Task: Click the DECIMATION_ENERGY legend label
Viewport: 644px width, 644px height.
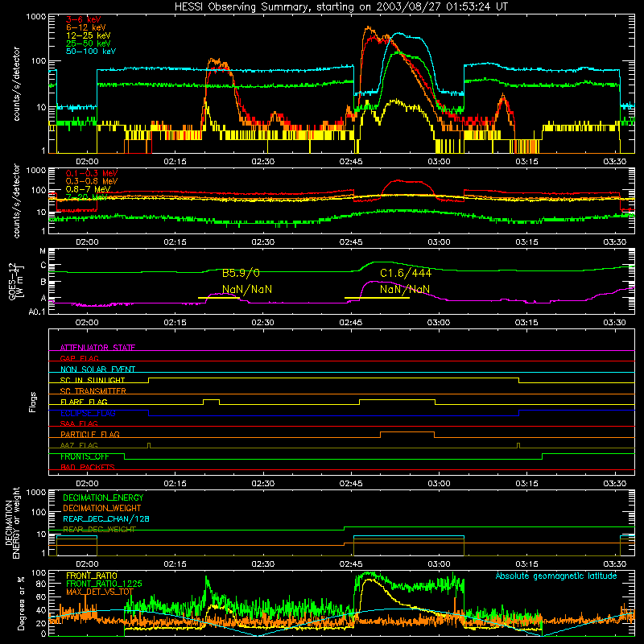Action: [x=103, y=497]
